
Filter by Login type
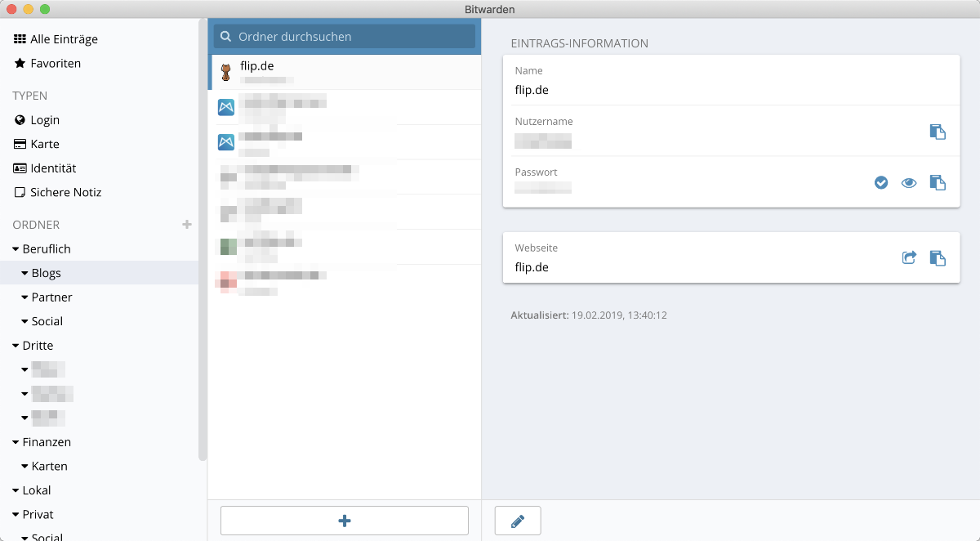pos(44,120)
